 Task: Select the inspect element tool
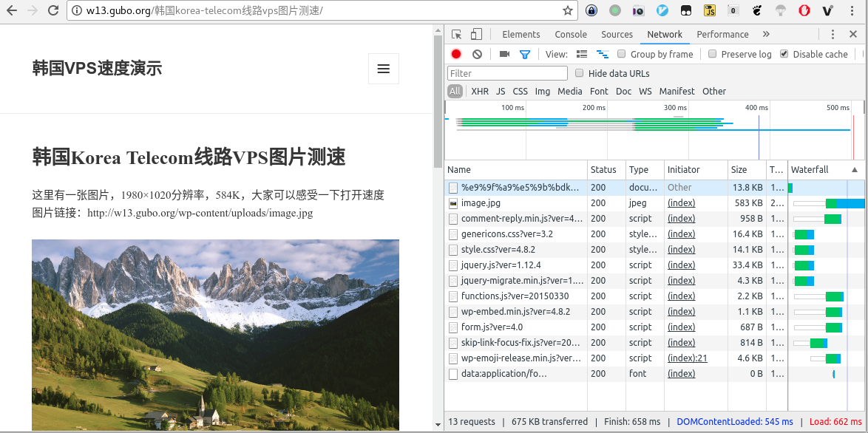pos(457,34)
